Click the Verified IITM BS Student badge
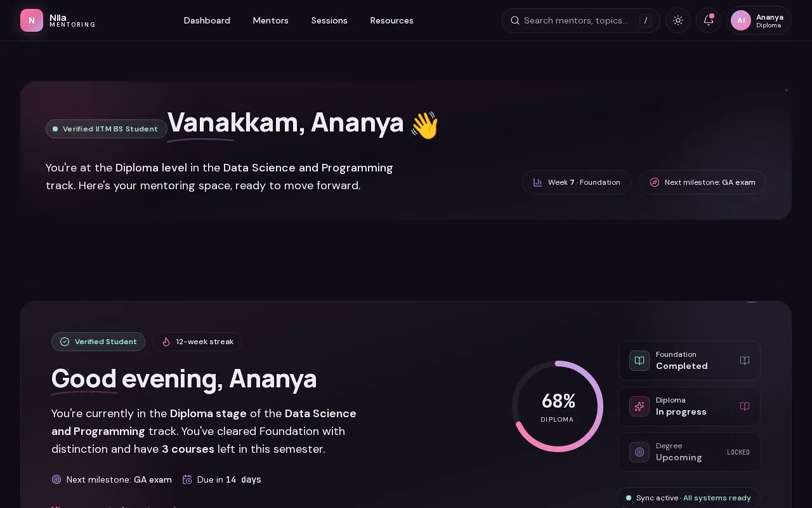The width and height of the screenshot is (812, 508). tap(107, 129)
